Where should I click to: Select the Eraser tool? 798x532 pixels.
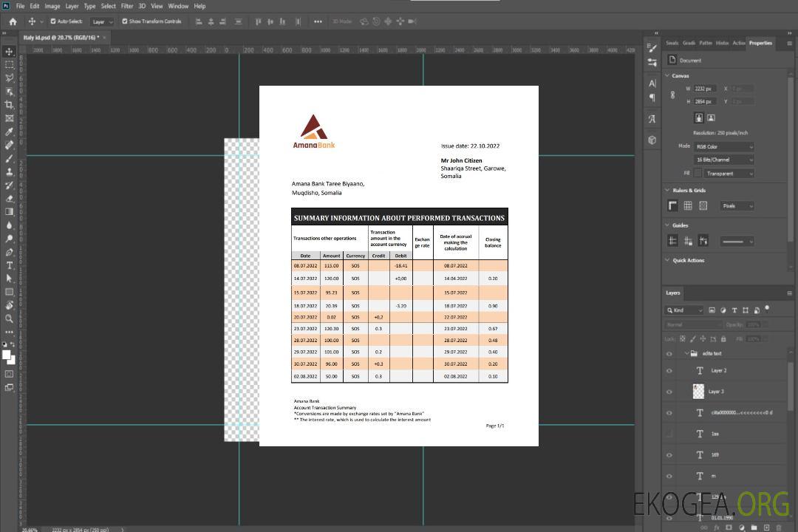click(10, 198)
